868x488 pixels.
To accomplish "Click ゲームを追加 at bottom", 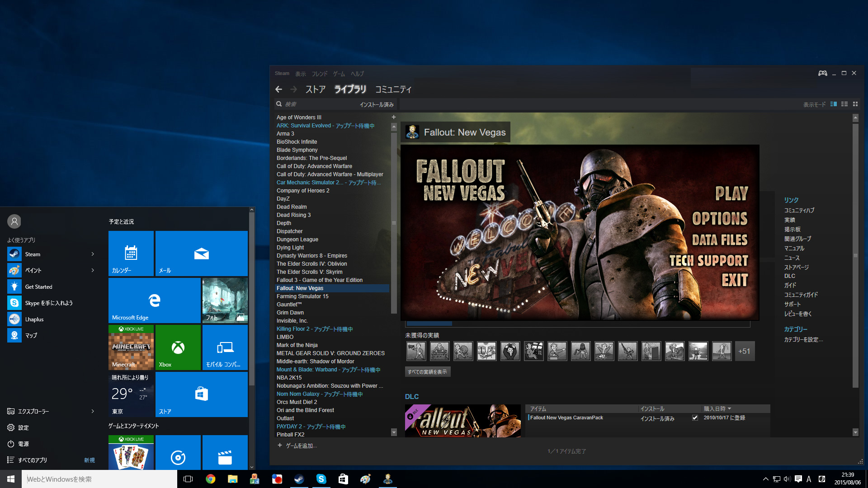I will [297, 446].
